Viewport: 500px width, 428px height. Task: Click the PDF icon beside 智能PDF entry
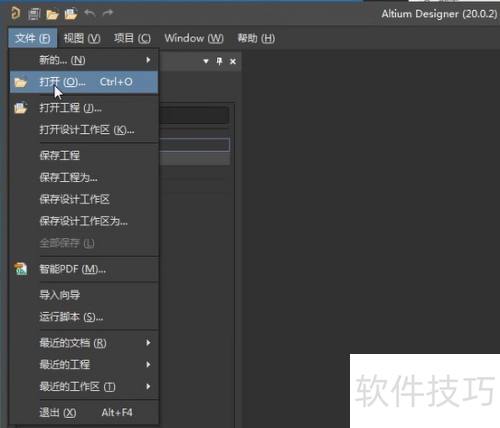pos(21,269)
